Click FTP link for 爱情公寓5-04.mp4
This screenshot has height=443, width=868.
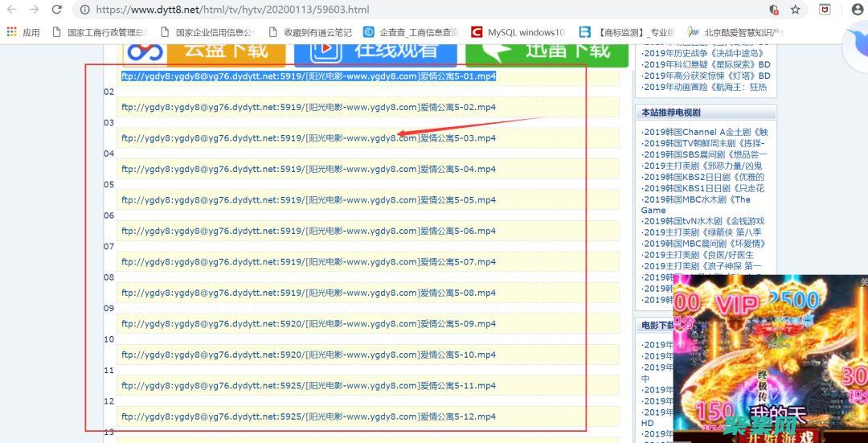point(309,169)
